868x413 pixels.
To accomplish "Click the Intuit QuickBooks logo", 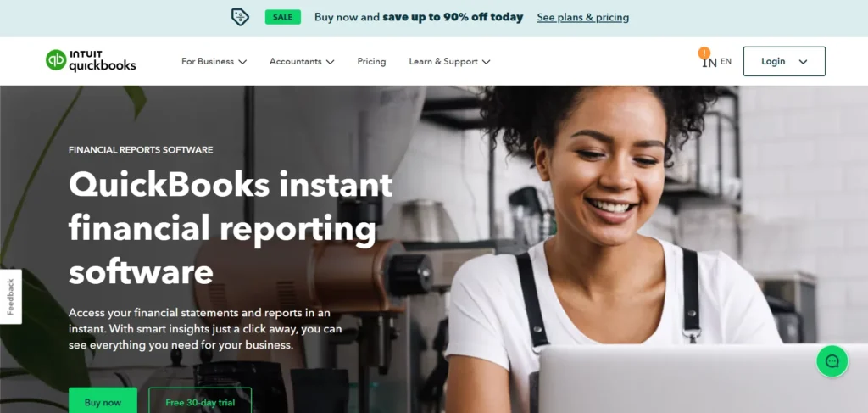I will 91,60.
